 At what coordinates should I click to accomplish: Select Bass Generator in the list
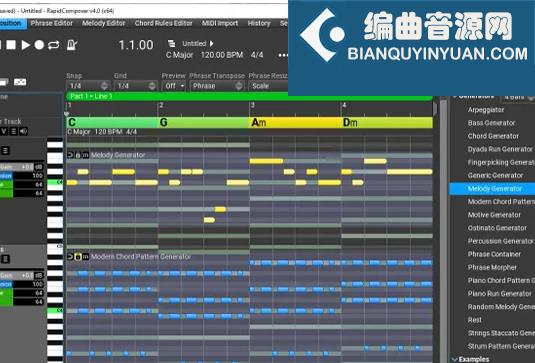coord(491,123)
